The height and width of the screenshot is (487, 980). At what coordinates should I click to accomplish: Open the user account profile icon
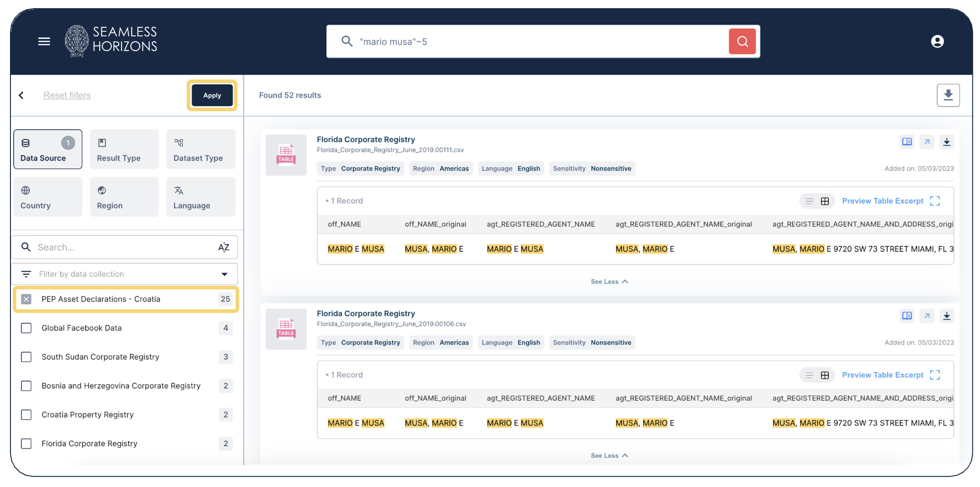937,41
